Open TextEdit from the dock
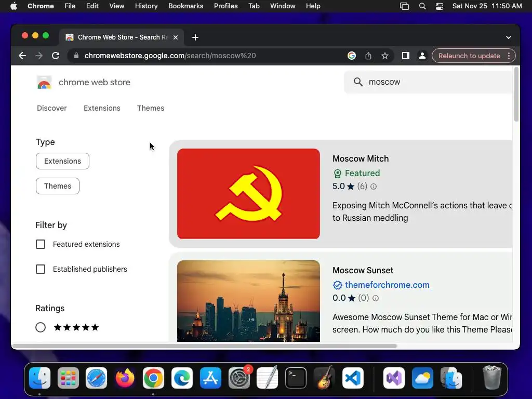Screen dimensions: 532x399 click(268, 378)
